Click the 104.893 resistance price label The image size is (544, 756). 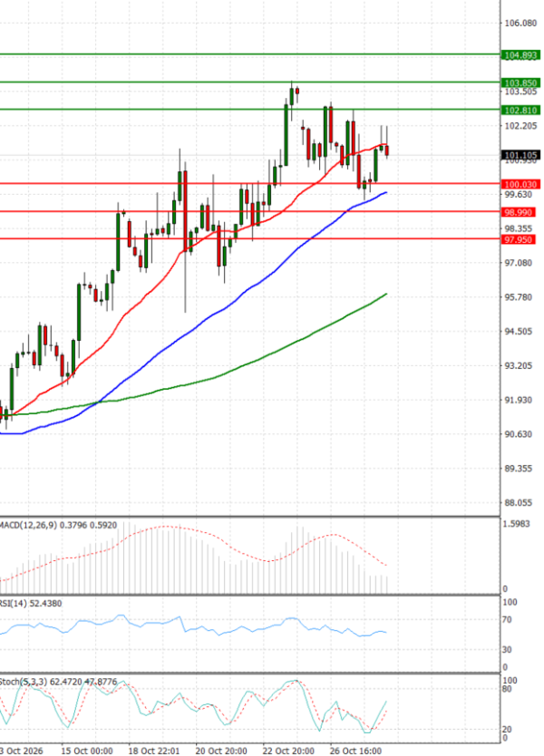[520, 55]
